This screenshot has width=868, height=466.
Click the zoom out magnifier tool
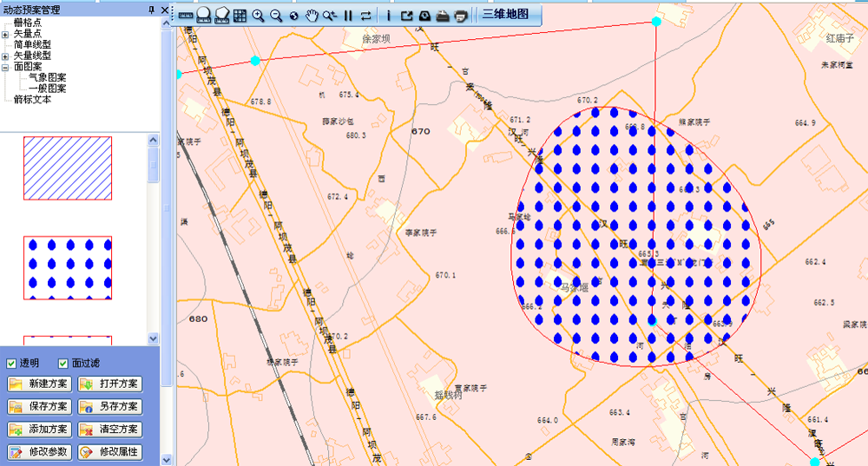coord(276,15)
